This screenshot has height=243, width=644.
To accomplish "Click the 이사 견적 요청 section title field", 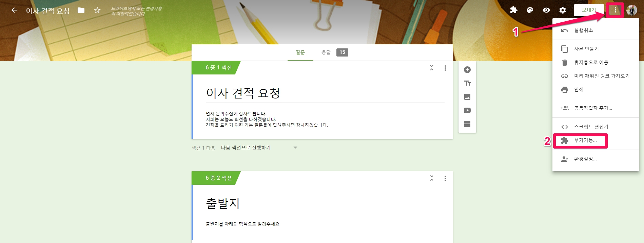I will (325, 93).
